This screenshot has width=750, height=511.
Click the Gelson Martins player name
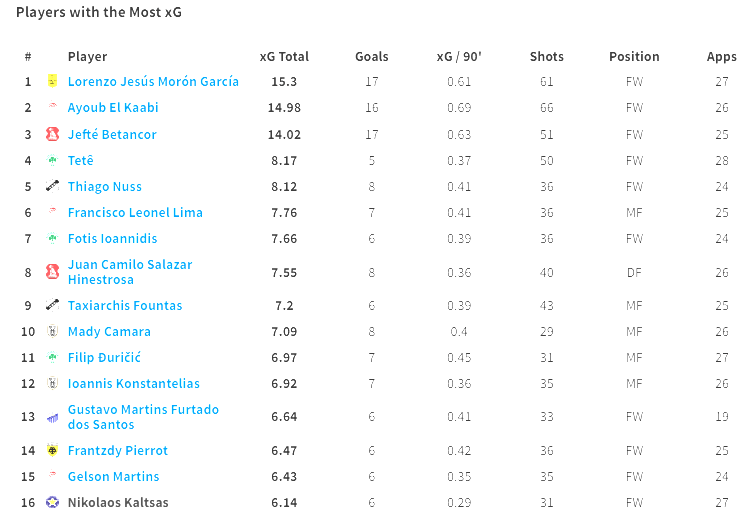coord(113,476)
